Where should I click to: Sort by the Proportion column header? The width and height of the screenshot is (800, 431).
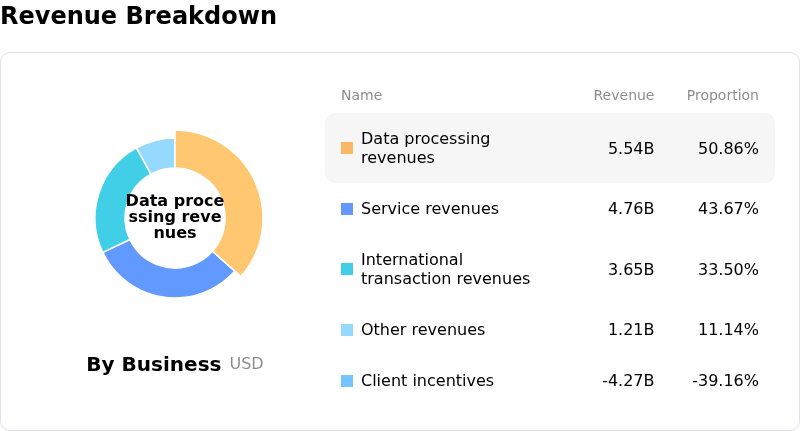(x=722, y=96)
